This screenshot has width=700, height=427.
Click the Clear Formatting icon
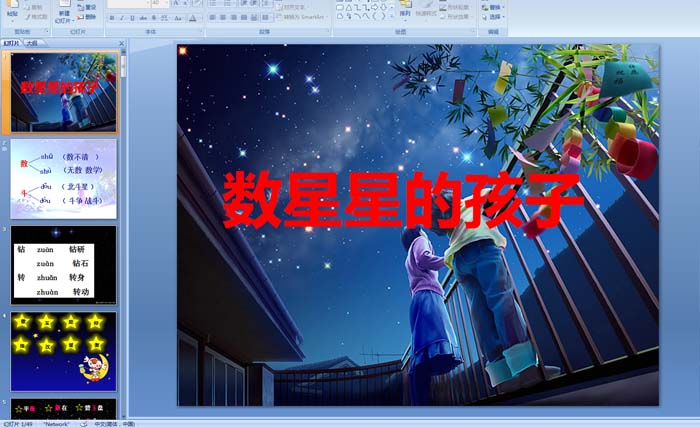(x=197, y=3)
